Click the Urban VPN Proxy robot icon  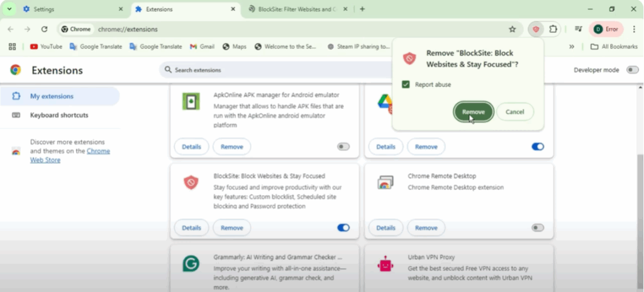click(x=386, y=264)
